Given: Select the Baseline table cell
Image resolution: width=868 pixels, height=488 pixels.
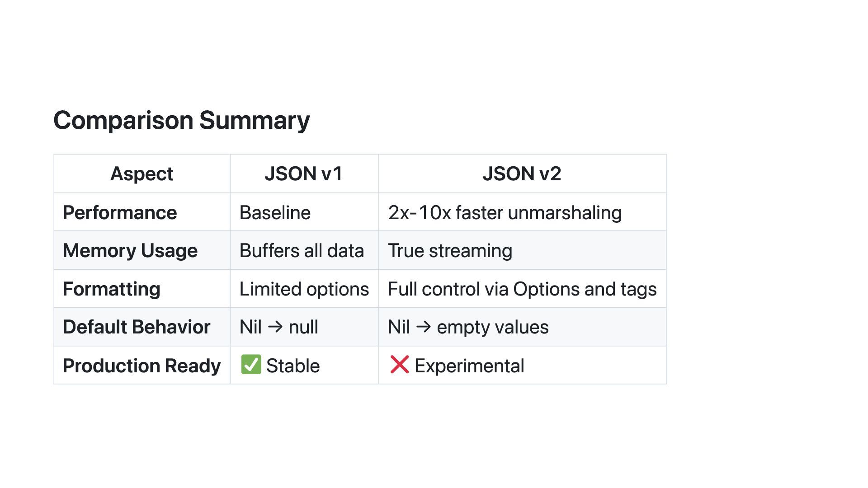Looking at the screenshot, I should click(275, 213).
